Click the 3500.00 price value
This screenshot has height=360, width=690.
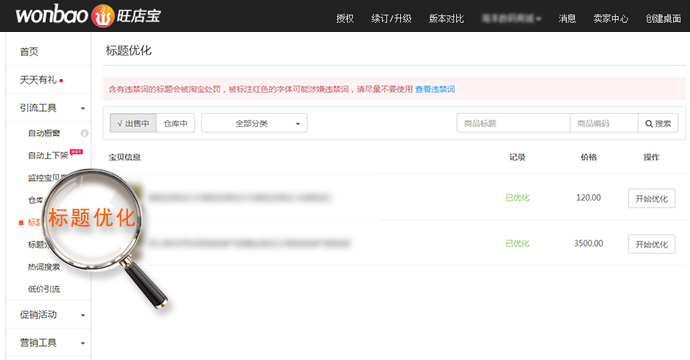[589, 243]
